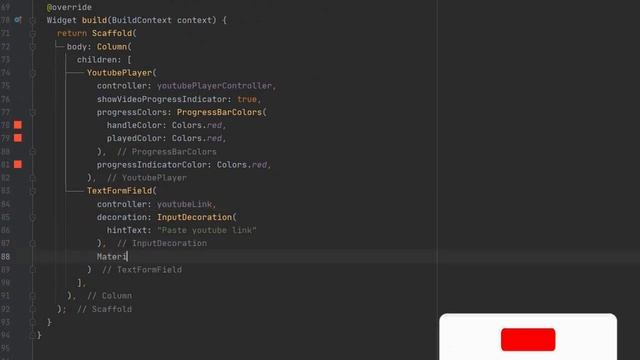Viewport: 640px width, 360px height.
Task: Click the true value after showVideoProgressIndicator
Action: coord(247,99)
